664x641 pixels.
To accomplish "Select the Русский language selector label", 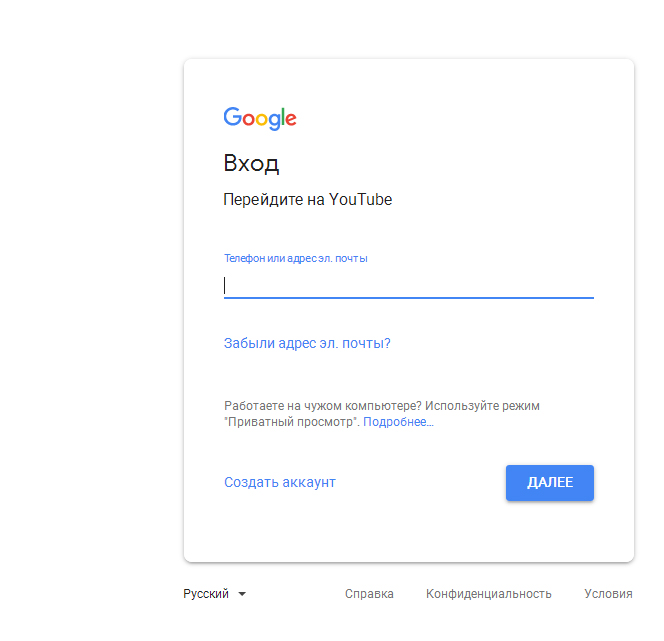I will 206,594.
